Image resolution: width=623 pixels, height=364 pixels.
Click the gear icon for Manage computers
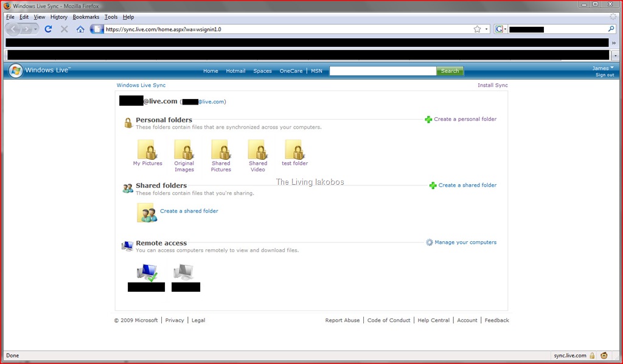[x=429, y=242]
